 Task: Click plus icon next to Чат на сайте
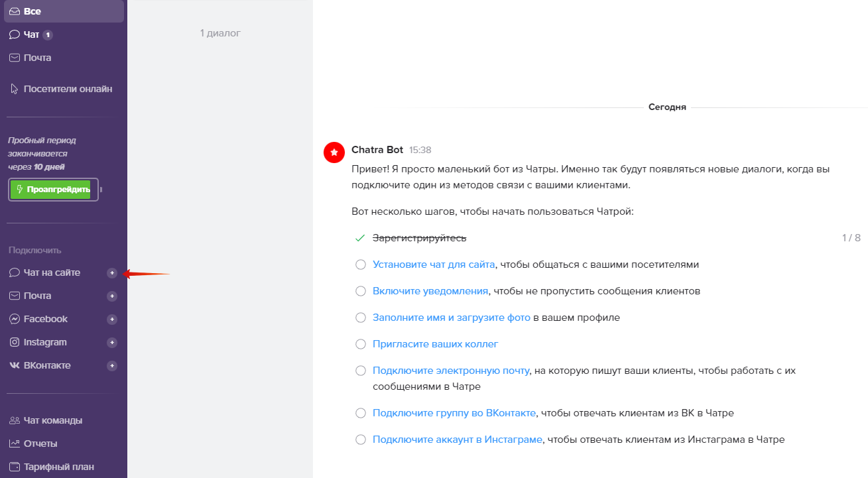point(112,272)
